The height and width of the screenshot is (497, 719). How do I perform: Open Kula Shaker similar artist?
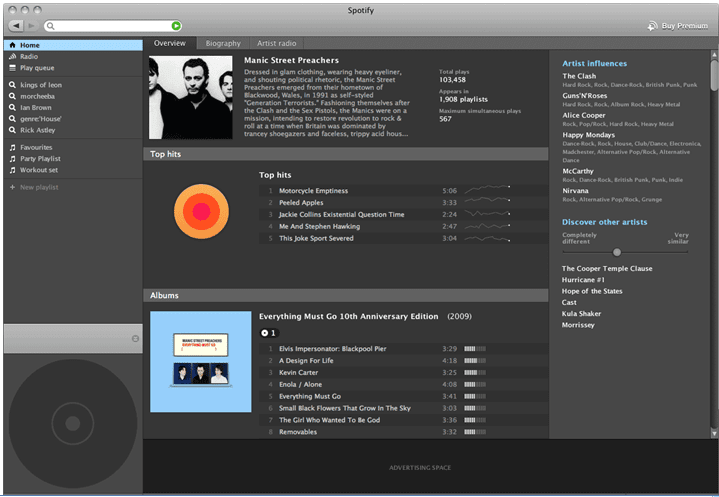pos(581,314)
